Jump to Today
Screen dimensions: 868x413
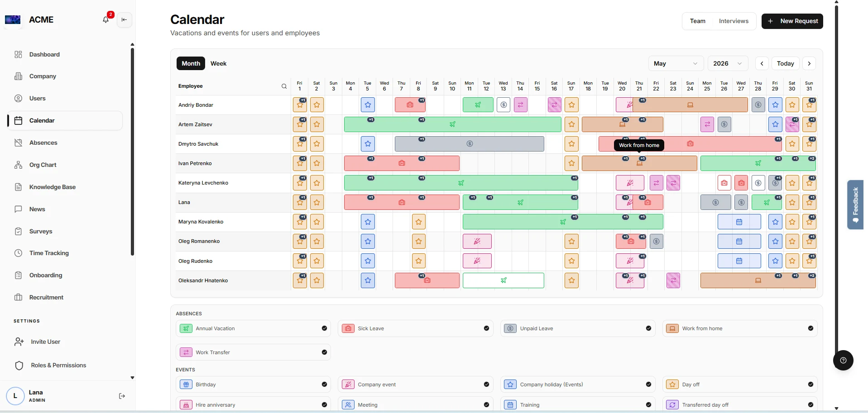click(785, 63)
